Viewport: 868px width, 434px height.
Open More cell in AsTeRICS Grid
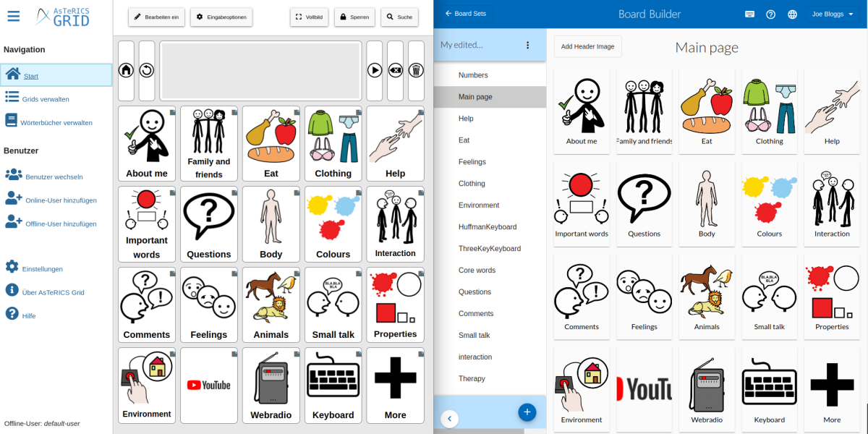(395, 386)
